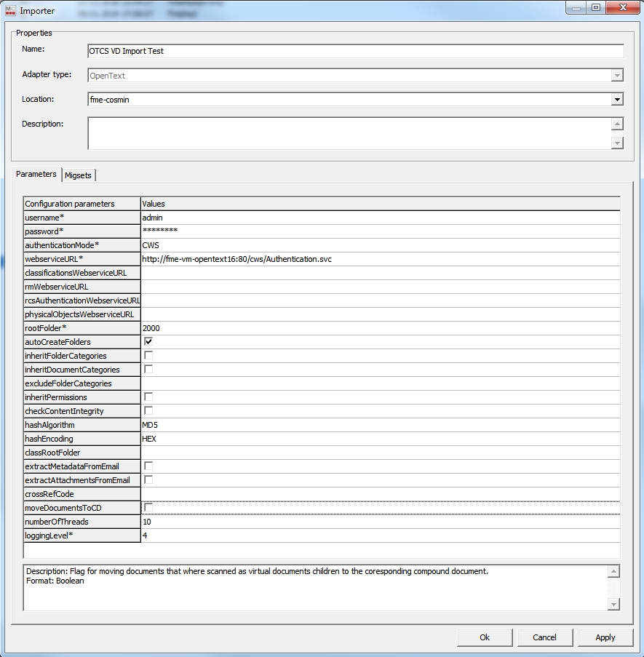This screenshot has width=644, height=657.
Task: Click the numberOfThreads value cell
Action: point(380,522)
